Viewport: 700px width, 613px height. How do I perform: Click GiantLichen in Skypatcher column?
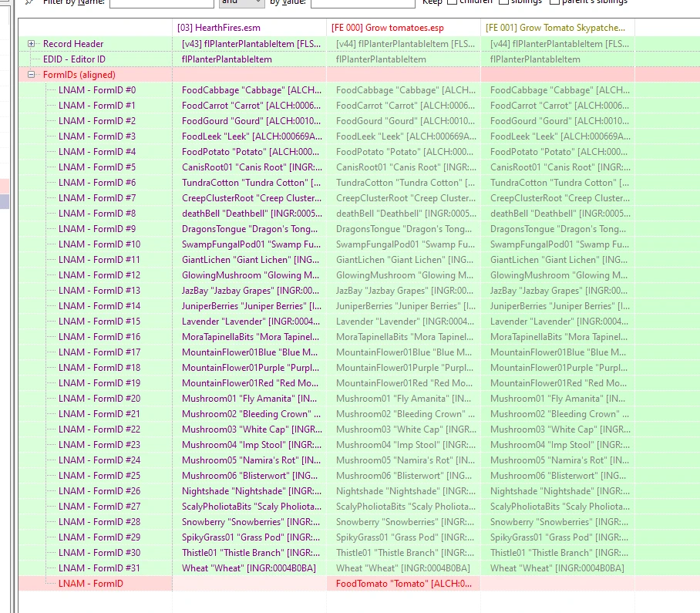point(558,259)
